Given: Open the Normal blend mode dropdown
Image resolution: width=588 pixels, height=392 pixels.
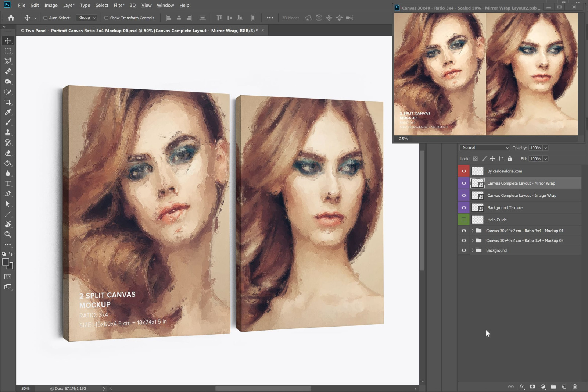Looking at the screenshot, I should coord(484,148).
